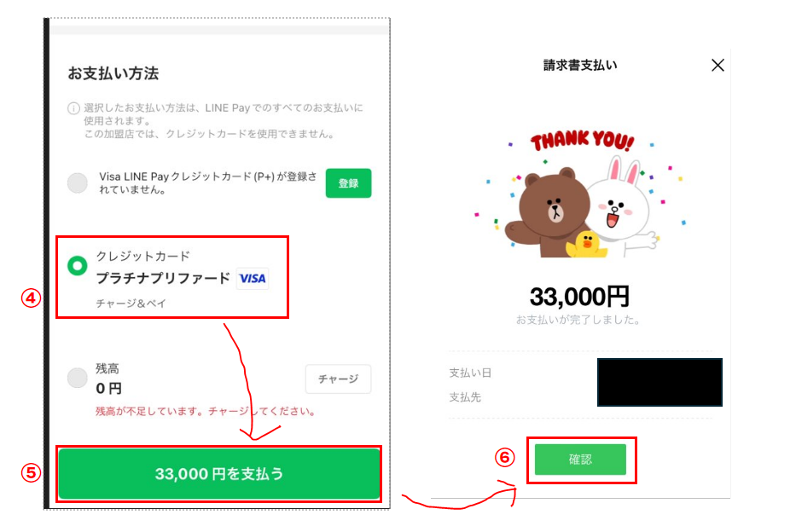Click the プラチナプリファード card name
Screen dimensions: 796x532
[163, 279]
